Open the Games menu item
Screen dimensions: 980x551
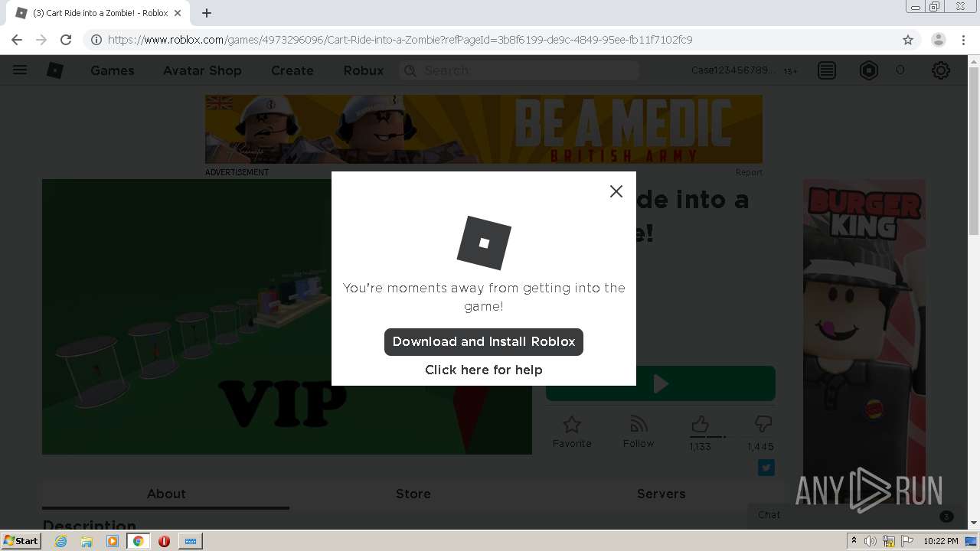113,70
